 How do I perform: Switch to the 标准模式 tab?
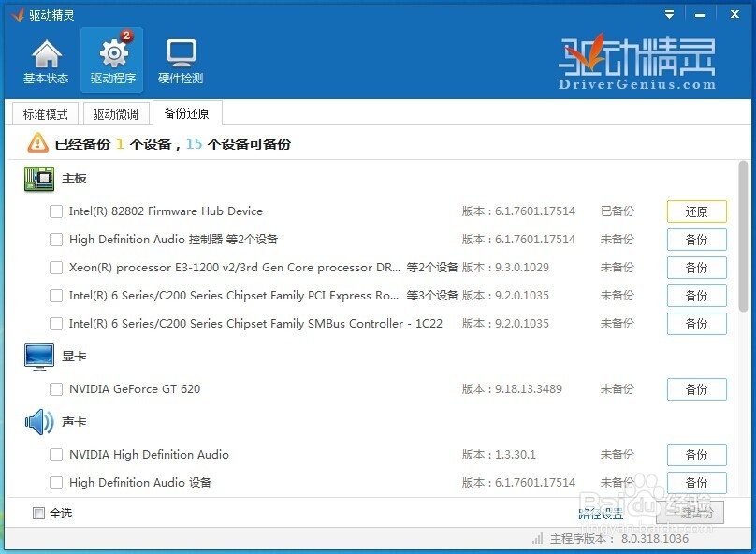45,114
